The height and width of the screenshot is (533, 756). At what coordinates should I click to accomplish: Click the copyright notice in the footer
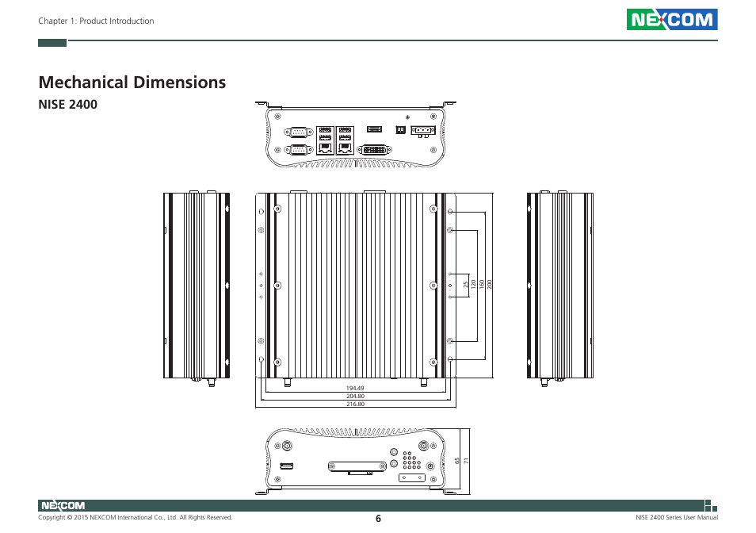click(135, 518)
